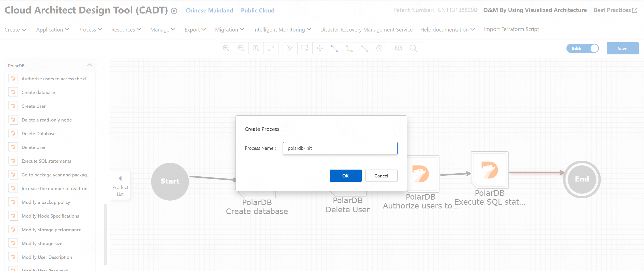644x271 pixels.
Task: Open O&M By Using Visualized Architecture
Action: click(535, 10)
